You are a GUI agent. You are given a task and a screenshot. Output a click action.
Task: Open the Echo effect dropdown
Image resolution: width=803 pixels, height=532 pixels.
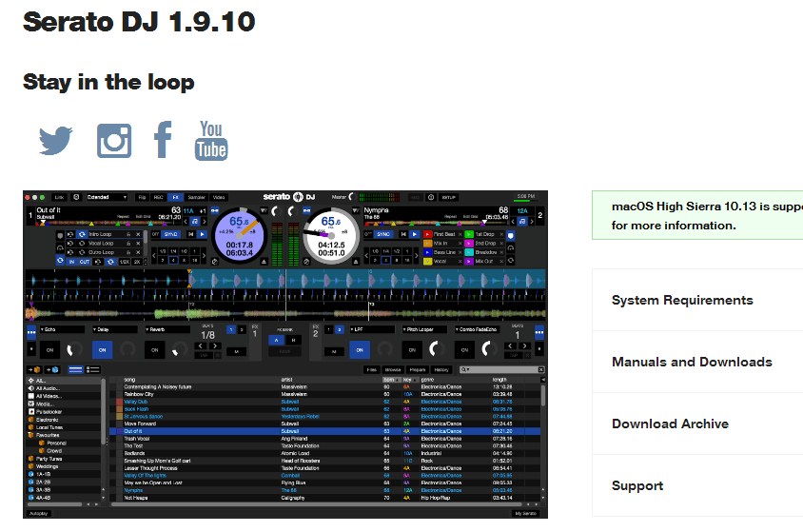[62, 329]
